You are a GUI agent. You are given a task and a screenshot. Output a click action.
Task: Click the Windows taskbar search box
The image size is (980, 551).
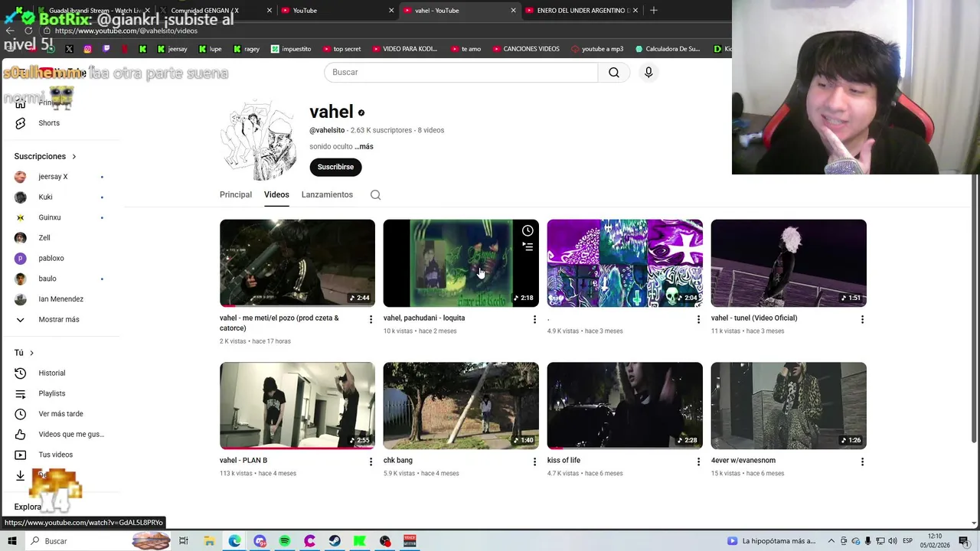coord(77,541)
